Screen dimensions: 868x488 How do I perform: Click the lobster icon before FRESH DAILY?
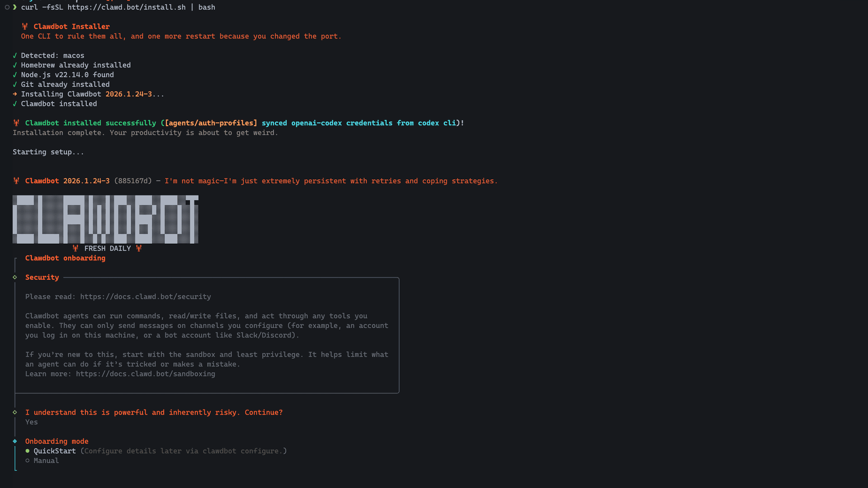coord(75,248)
